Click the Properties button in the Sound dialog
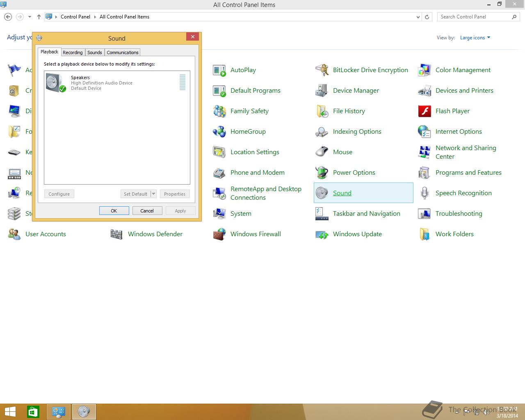The height and width of the screenshot is (420, 525). pos(175,194)
